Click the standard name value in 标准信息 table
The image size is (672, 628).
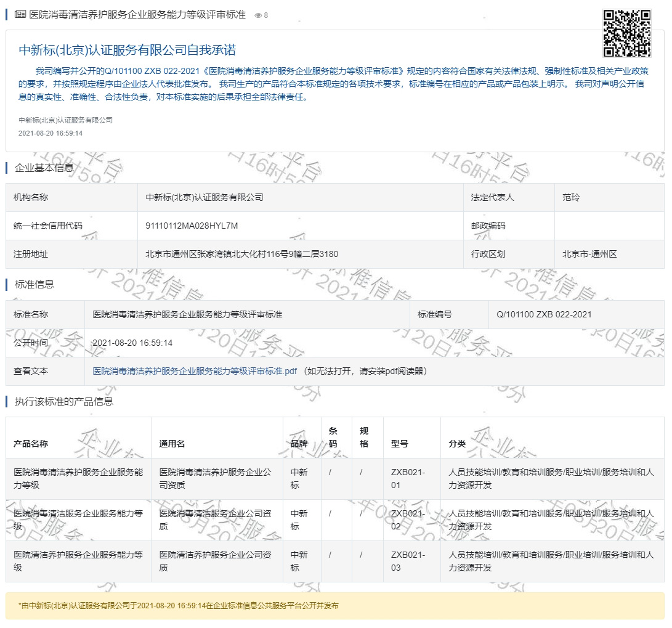(187, 315)
